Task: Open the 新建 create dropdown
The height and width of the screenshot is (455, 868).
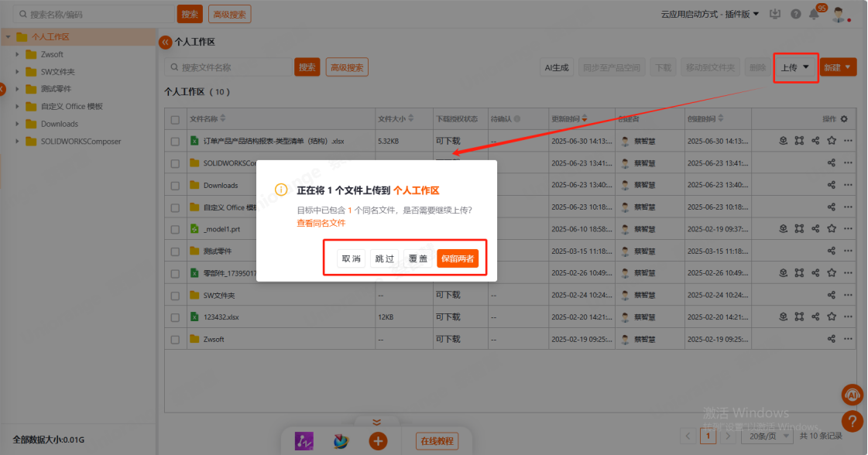Action: click(838, 67)
